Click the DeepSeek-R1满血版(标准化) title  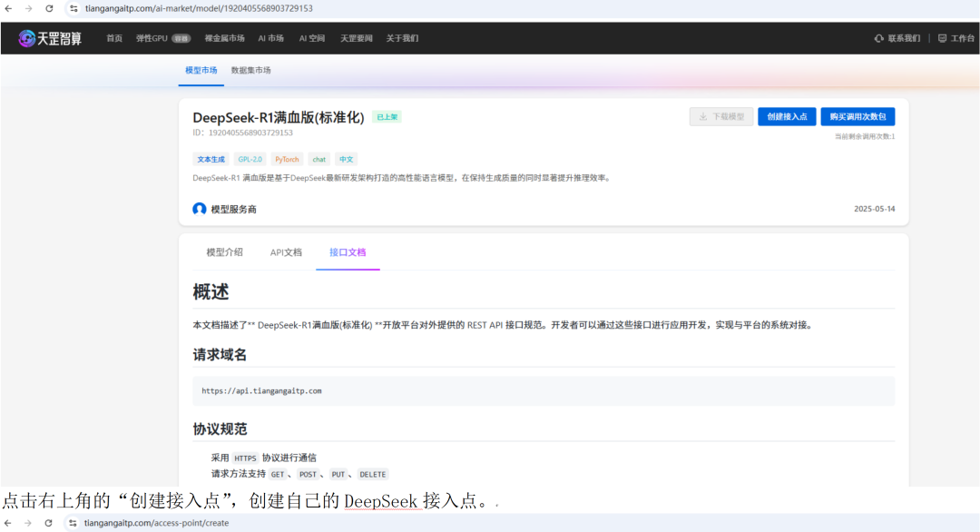tap(279, 117)
